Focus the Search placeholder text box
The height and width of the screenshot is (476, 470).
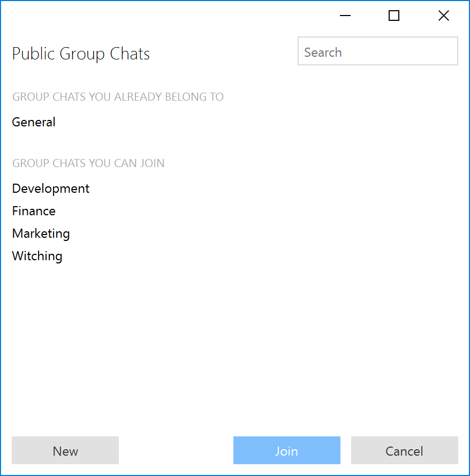tap(378, 51)
